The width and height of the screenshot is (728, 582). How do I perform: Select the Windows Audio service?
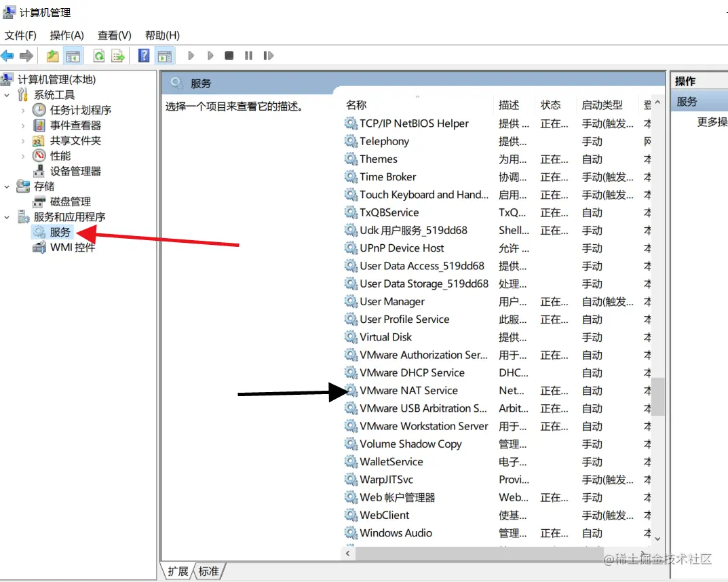tap(497, 533)
